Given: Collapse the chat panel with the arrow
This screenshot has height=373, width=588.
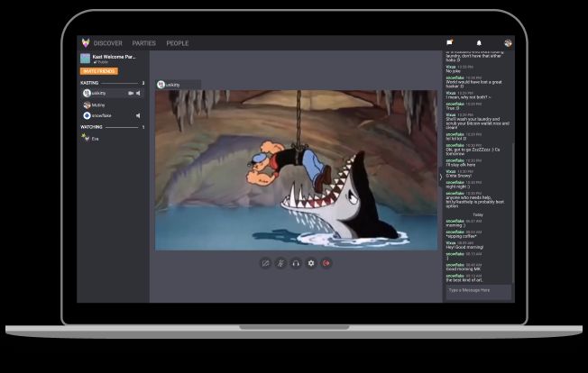Looking at the screenshot, I should tap(441, 177).
